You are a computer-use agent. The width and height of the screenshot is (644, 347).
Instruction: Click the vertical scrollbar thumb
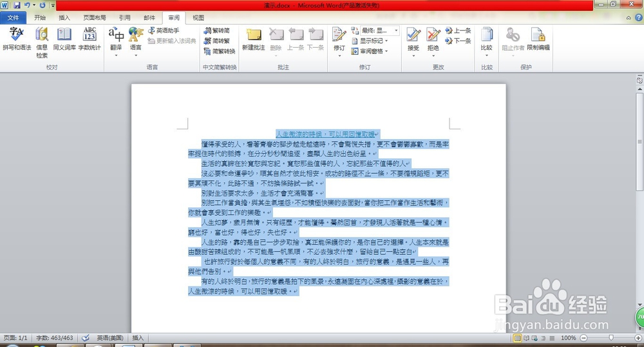tap(639, 141)
